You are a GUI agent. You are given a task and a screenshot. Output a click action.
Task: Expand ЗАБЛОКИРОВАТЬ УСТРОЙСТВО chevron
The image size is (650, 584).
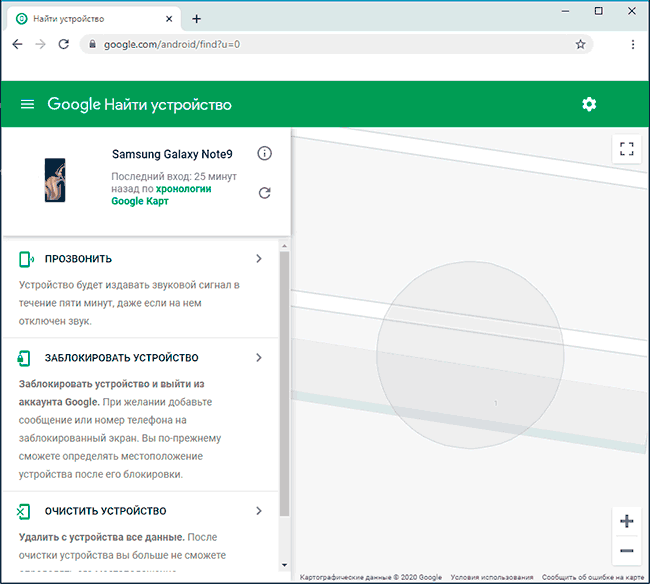259,358
